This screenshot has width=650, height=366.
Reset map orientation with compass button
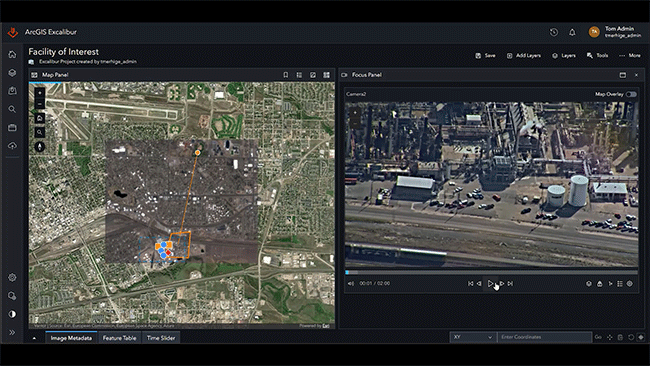coord(40,146)
